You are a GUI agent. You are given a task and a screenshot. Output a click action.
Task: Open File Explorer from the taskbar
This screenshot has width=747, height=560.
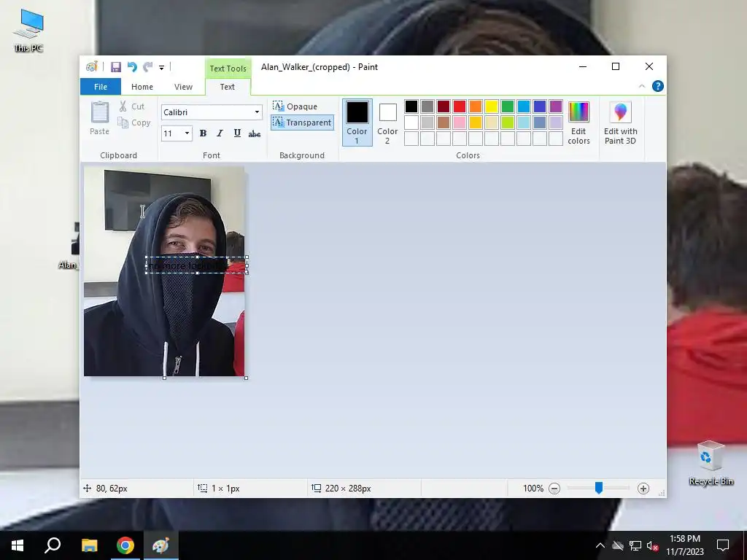tap(89, 545)
